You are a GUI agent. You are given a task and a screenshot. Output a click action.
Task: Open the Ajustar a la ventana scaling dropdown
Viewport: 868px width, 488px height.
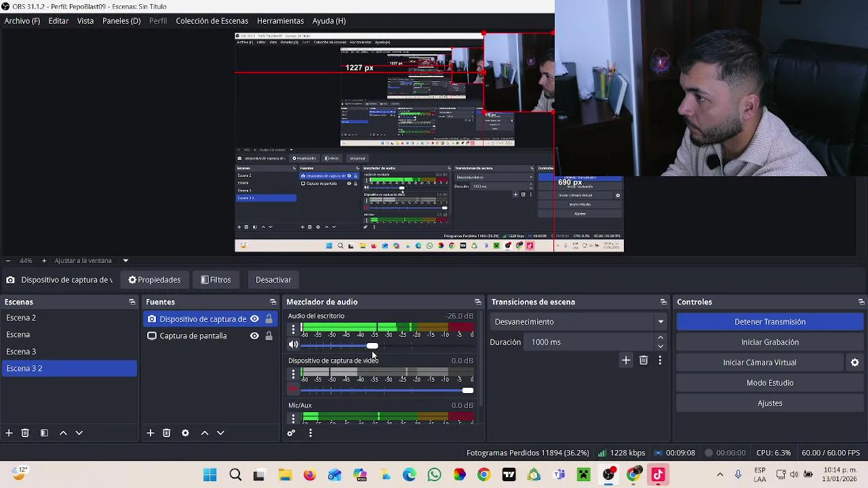[125, 260]
